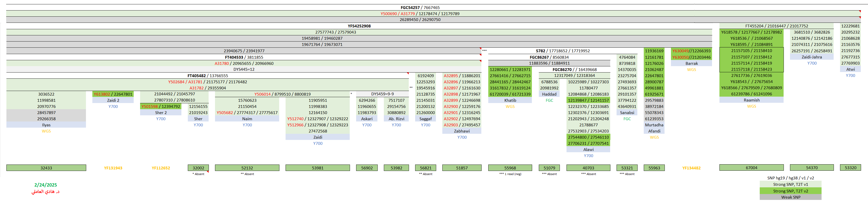This screenshot has height=204, width=868.
Task: Select the S782 / 17718652 / 17719952 cell
Action: (x=562, y=51)
